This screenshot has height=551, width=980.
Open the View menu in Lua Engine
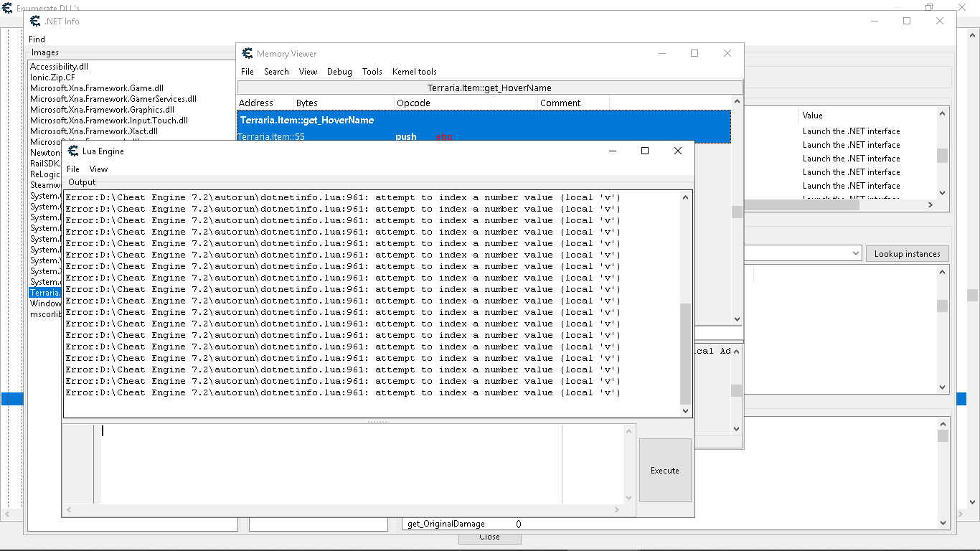point(98,169)
